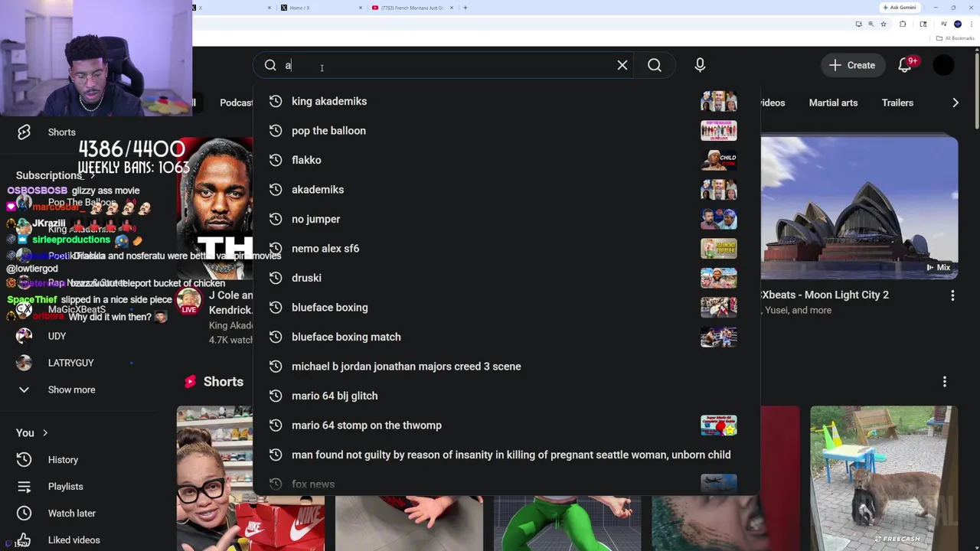
Task: Open the thumbnail beside 'pop the balloon' suggestion
Action: tap(718, 131)
